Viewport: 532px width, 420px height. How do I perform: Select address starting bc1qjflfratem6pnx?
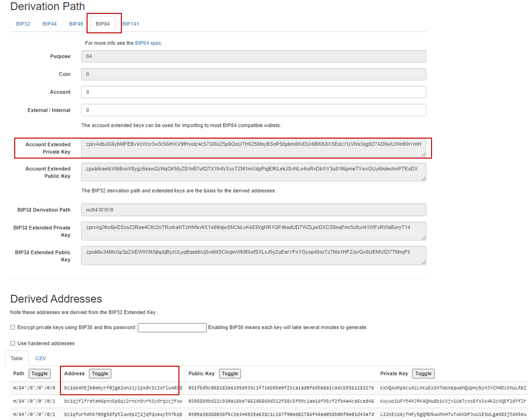123,401
